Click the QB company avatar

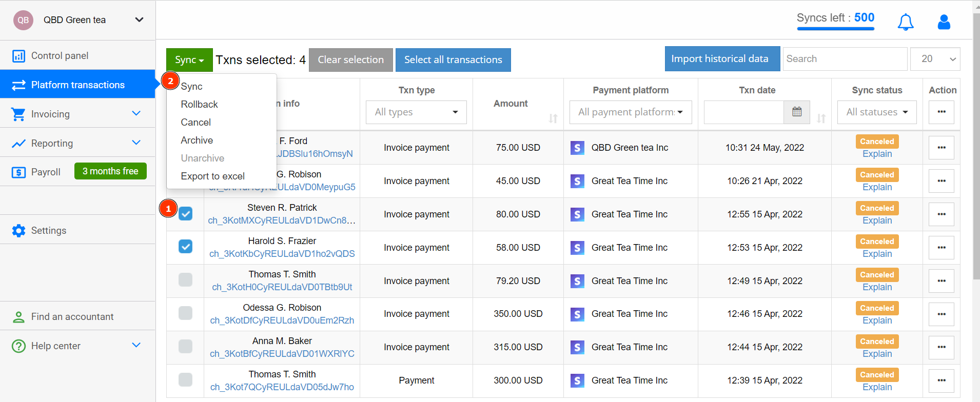click(x=23, y=20)
